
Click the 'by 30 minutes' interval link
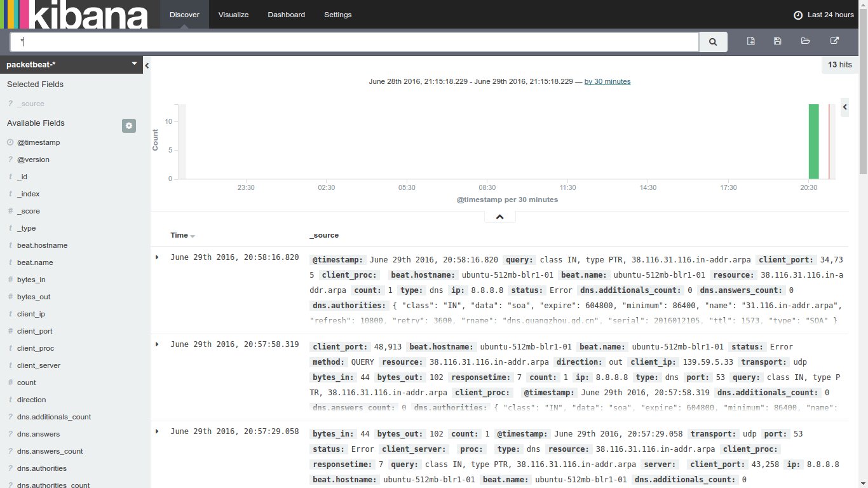[x=607, y=81]
